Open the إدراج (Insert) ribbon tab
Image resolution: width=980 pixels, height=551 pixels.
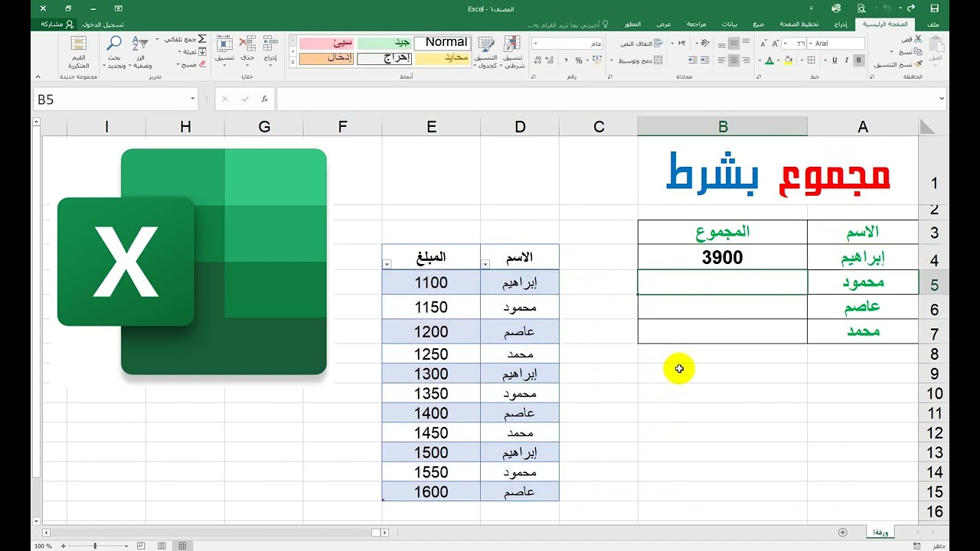pos(841,24)
